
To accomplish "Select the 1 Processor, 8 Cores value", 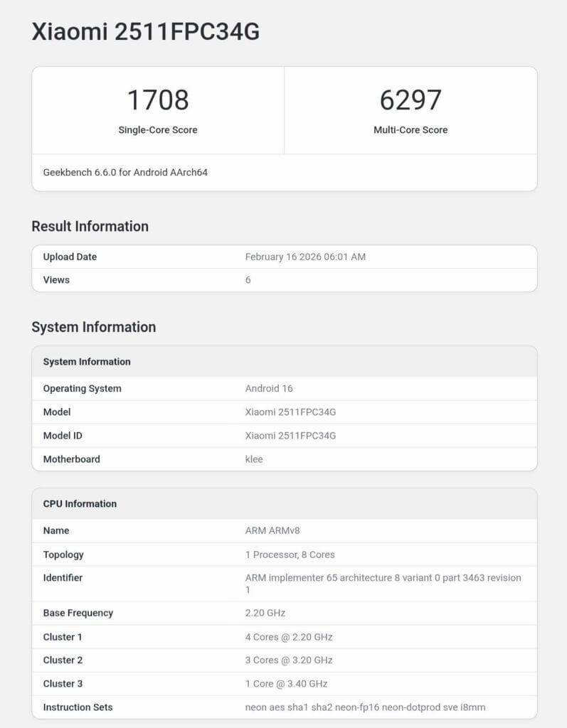I will tap(290, 555).
